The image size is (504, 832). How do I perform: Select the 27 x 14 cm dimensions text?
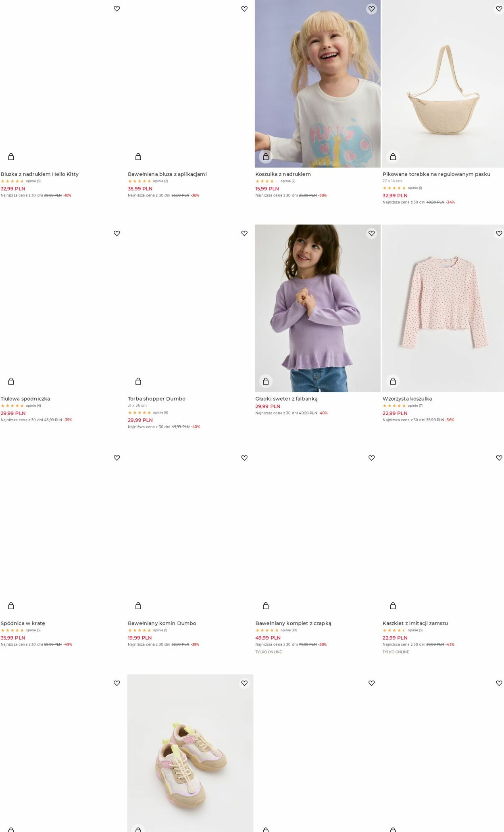pyautogui.click(x=392, y=181)
